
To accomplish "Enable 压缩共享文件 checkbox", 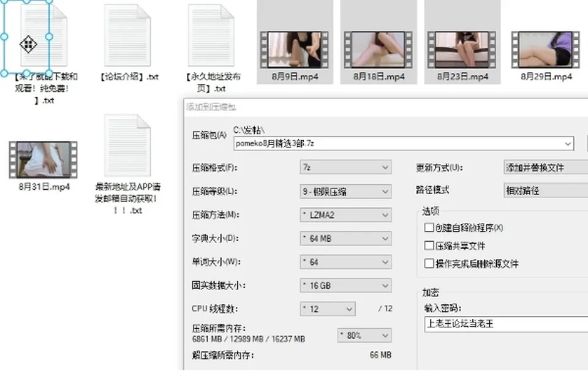I will pyautogui.click(x=429, y=245).
